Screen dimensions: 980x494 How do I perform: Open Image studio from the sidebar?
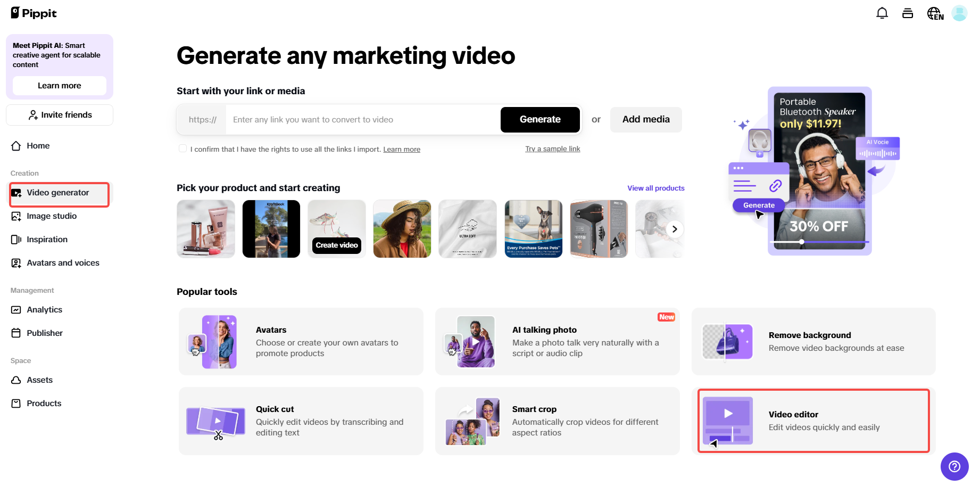(x=51, y=216)
